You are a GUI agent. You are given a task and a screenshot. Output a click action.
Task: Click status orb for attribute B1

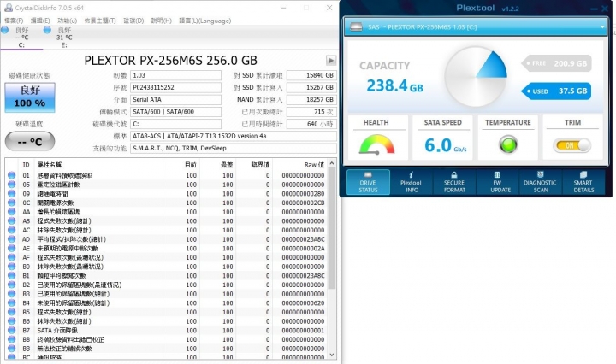click(x=12, y=275)
